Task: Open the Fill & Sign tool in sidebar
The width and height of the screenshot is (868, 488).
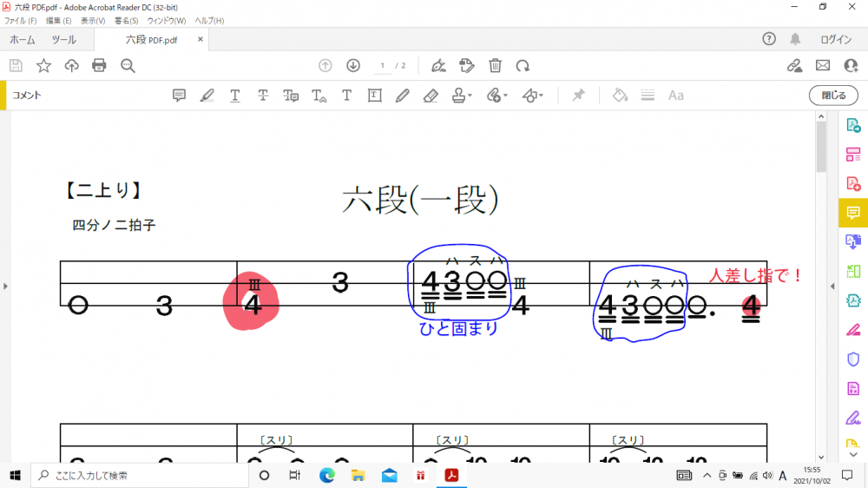Action: (853, 329)
